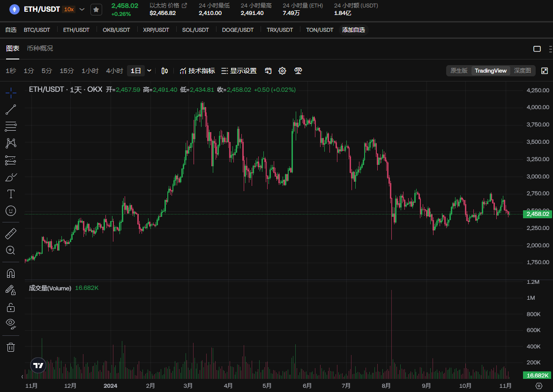Click the 10x leverage badge
The image size is (553, 392).
pyautogui.click(x=69, y=9)
